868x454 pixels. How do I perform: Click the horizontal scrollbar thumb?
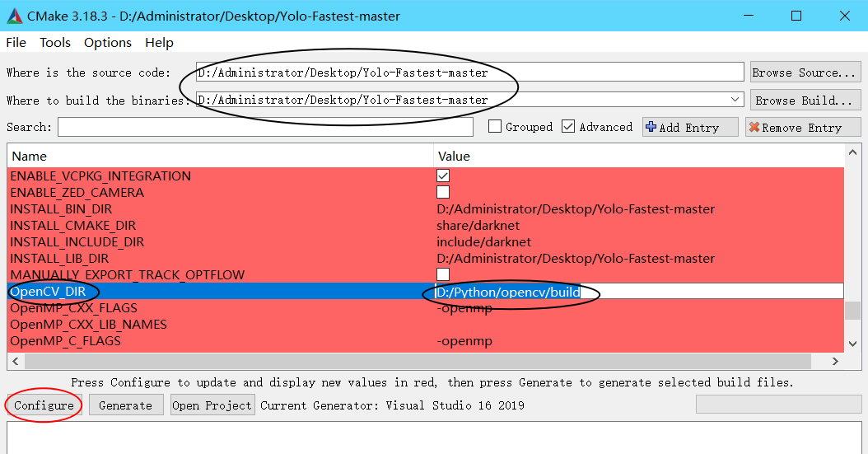click(x=418, y=361)
